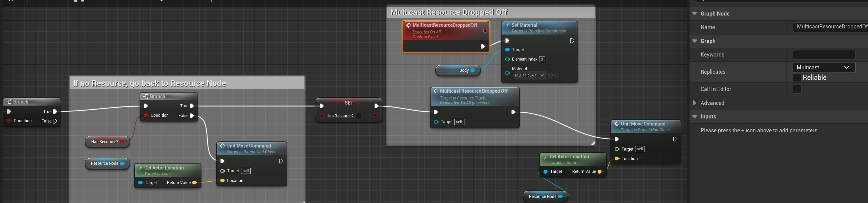Click True pin of Branch inside comment box
The image size is (868, 203).
(192, 106)
